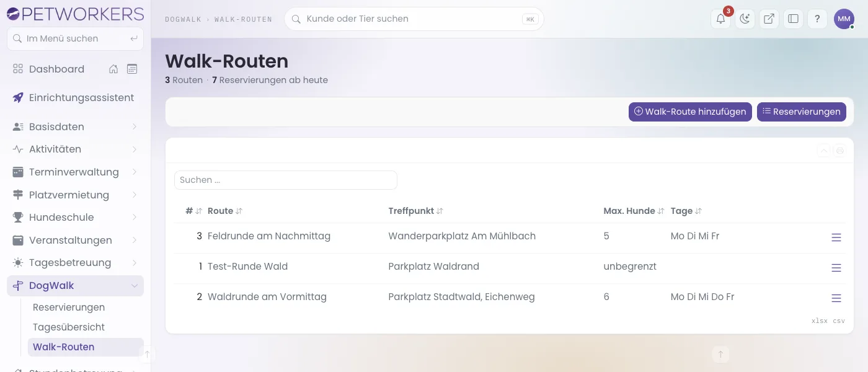
Task: Collapse the DogWalk menu chevron
Action: [x=135, y=285]
